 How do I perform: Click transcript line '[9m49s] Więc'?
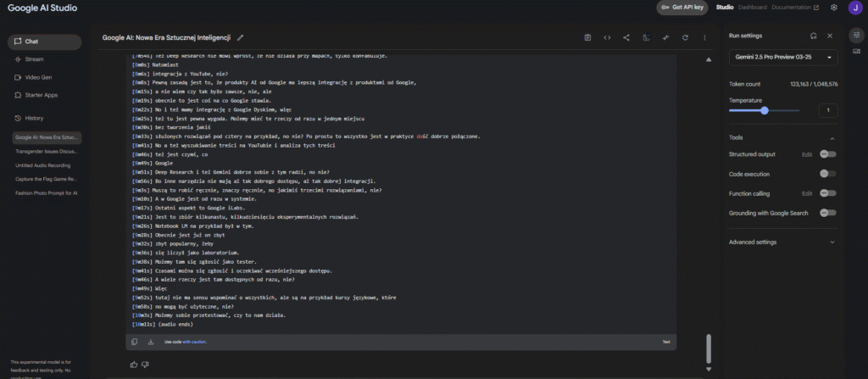[149, 288]
